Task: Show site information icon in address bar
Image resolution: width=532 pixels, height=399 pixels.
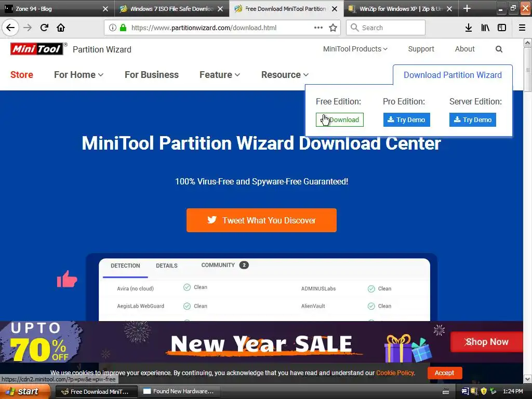Action: tap(113, 28)
